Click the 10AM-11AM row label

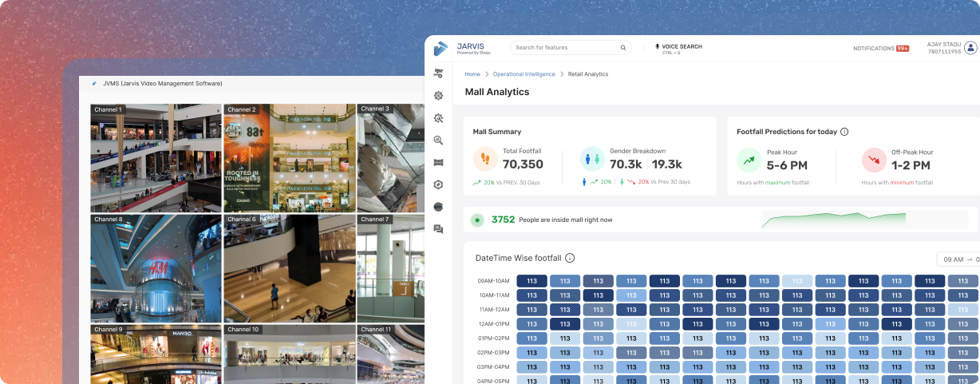(x=495, y=295)
